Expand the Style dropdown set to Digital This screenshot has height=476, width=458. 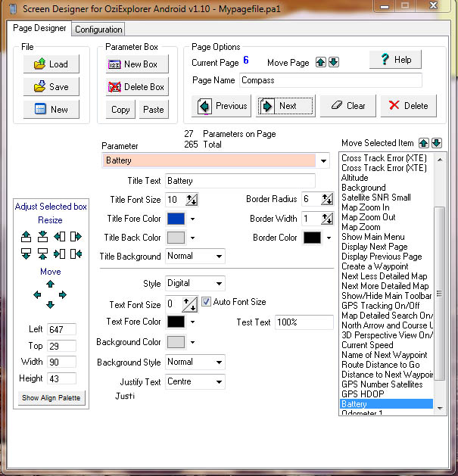pos(219,284)
